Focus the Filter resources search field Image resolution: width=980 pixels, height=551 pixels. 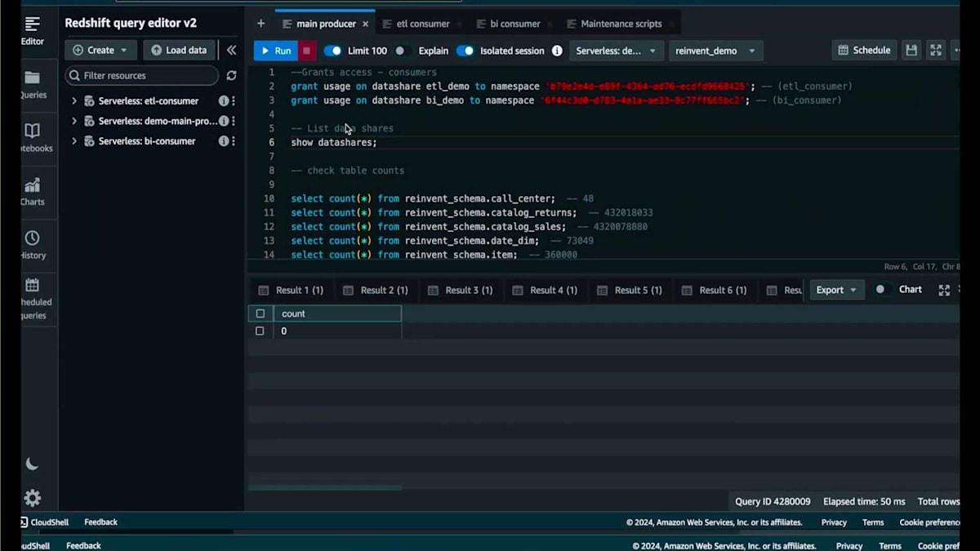[x=142, y=75]
